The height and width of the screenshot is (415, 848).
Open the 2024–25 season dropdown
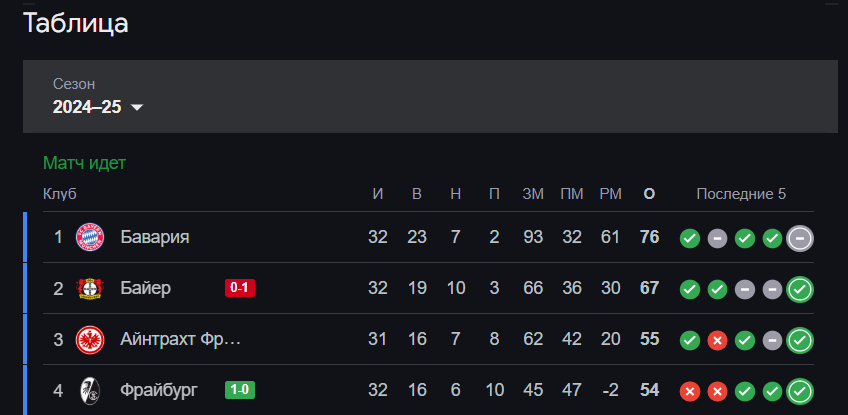point(98,107)
